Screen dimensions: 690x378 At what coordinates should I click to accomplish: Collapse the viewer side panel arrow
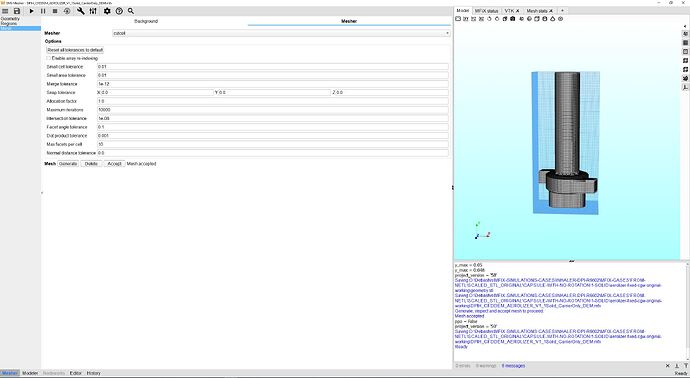click(685, 26)
